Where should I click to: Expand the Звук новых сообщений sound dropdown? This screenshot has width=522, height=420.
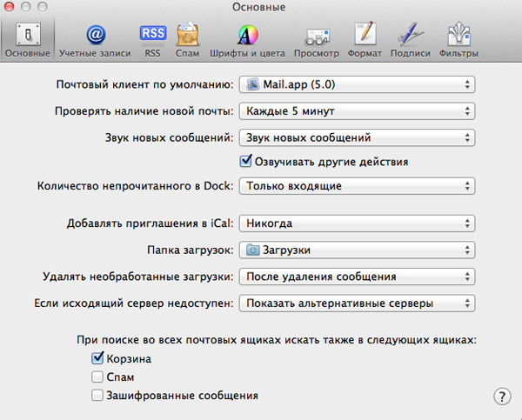pyautogui.click(x=357, y=137)
